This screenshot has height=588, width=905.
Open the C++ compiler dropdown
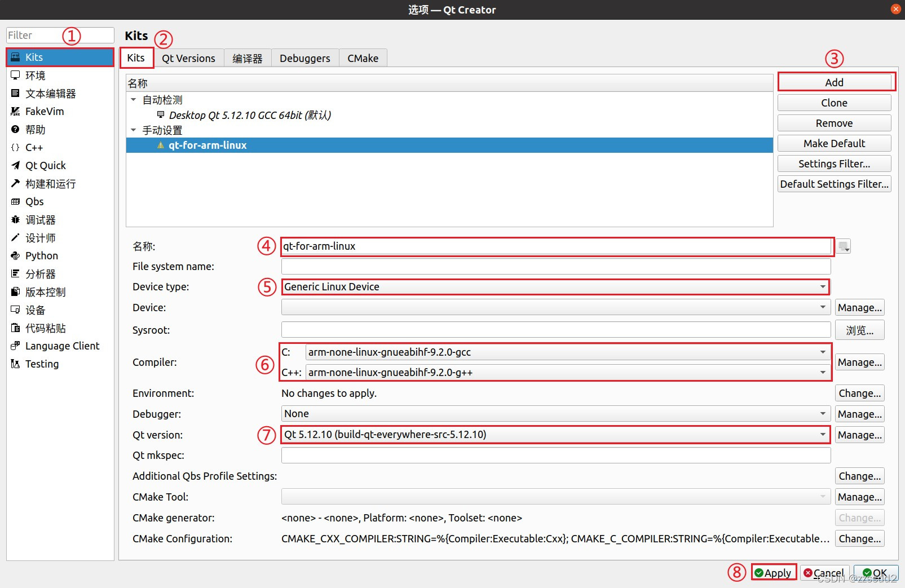pos(568,373)
